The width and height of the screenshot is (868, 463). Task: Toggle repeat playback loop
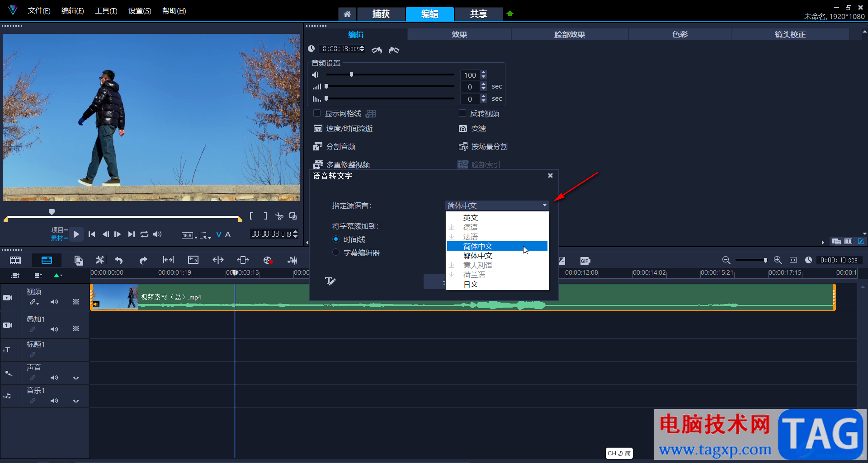pyautogui.click(x=144, y=234)
